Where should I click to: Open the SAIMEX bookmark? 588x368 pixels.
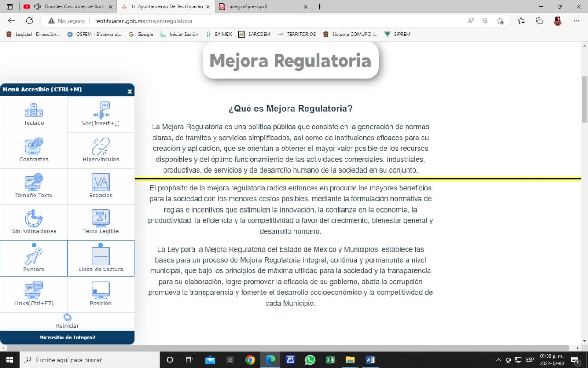coord(219,34)
